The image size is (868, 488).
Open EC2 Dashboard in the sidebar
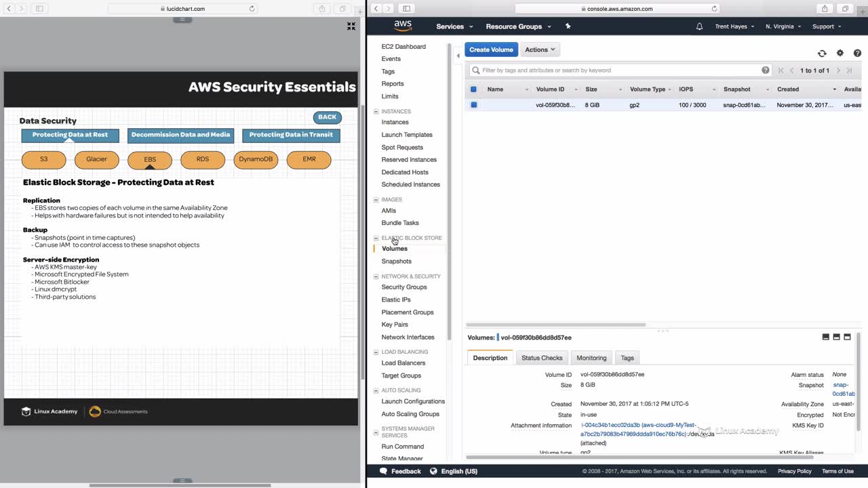(403, 47)
